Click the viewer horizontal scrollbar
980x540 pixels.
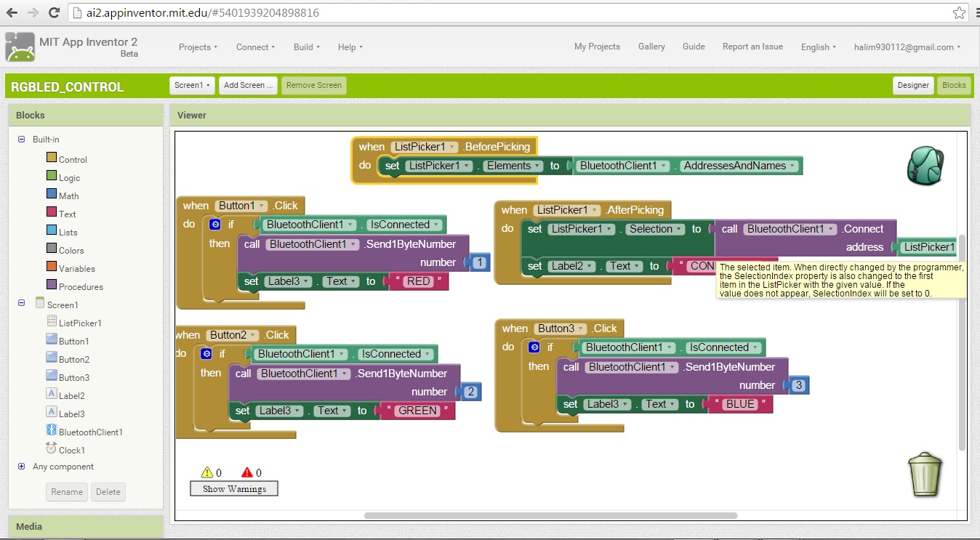[x=551, y=515]
